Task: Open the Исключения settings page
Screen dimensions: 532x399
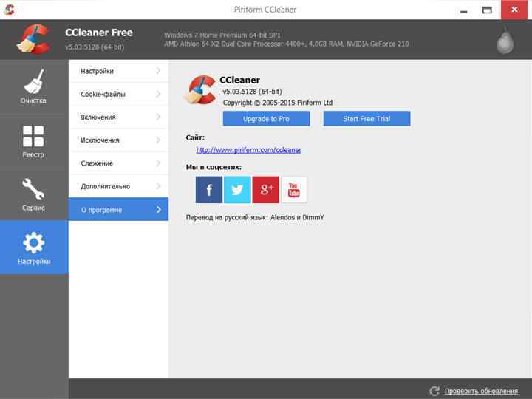Action: pos(118,140)
